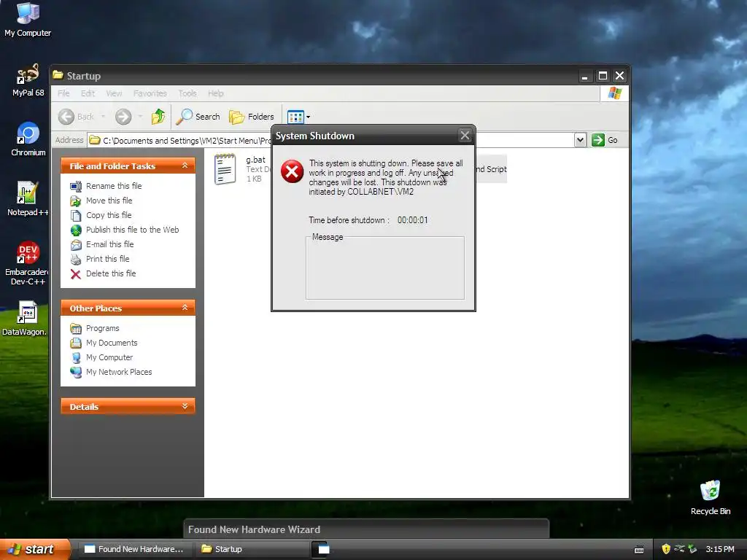
Task: Open the View menu
Action: coord(114,93)
